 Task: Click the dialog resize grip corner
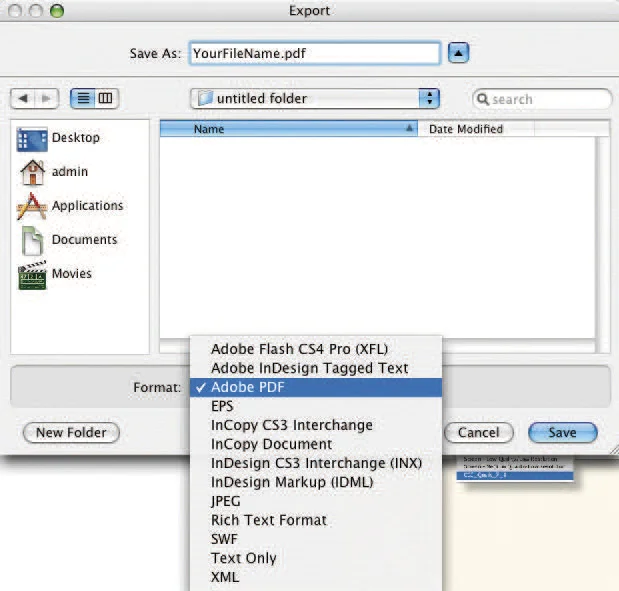(x=614, y=450)
